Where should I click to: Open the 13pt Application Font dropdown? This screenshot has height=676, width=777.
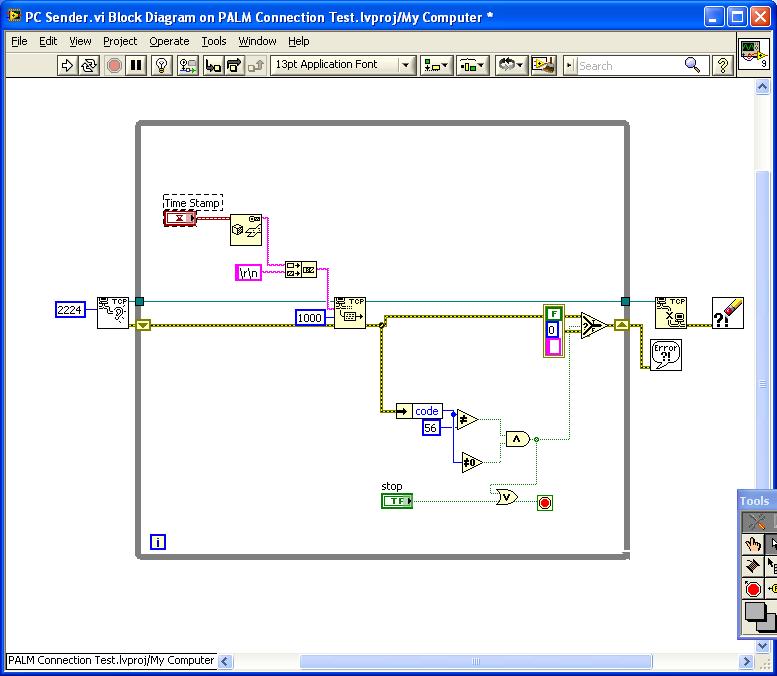[343, 65]
